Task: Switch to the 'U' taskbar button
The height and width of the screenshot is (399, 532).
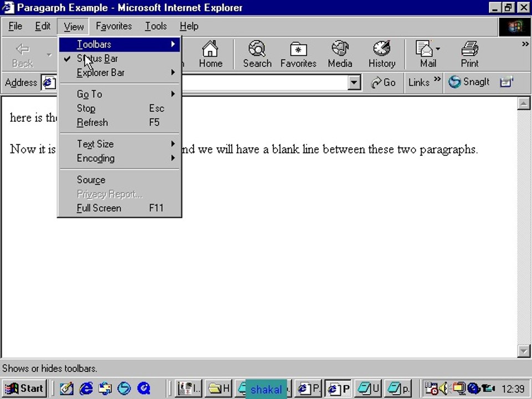Action: 368,388
